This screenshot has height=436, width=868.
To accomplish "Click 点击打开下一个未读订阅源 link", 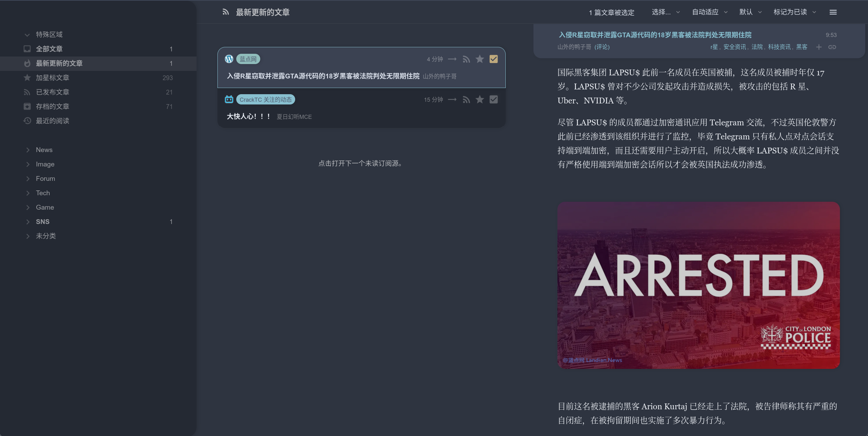I will pyautogui.click(x=360, y=163).
